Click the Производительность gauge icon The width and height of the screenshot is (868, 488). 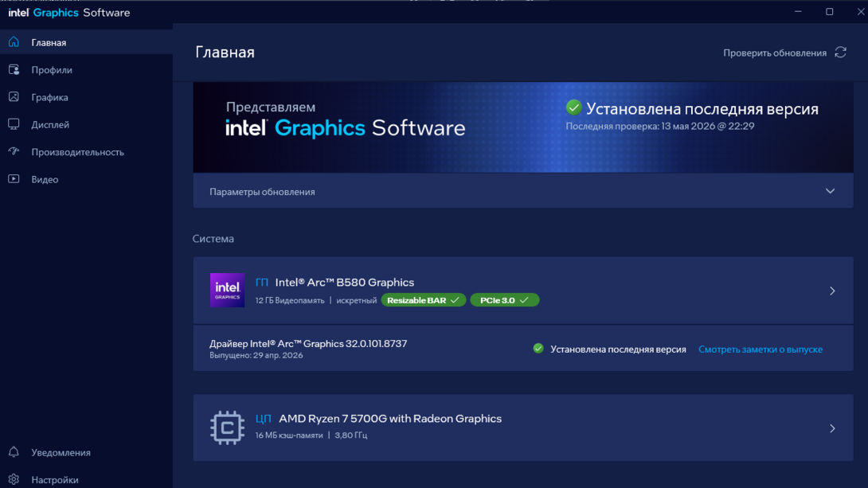14,151
